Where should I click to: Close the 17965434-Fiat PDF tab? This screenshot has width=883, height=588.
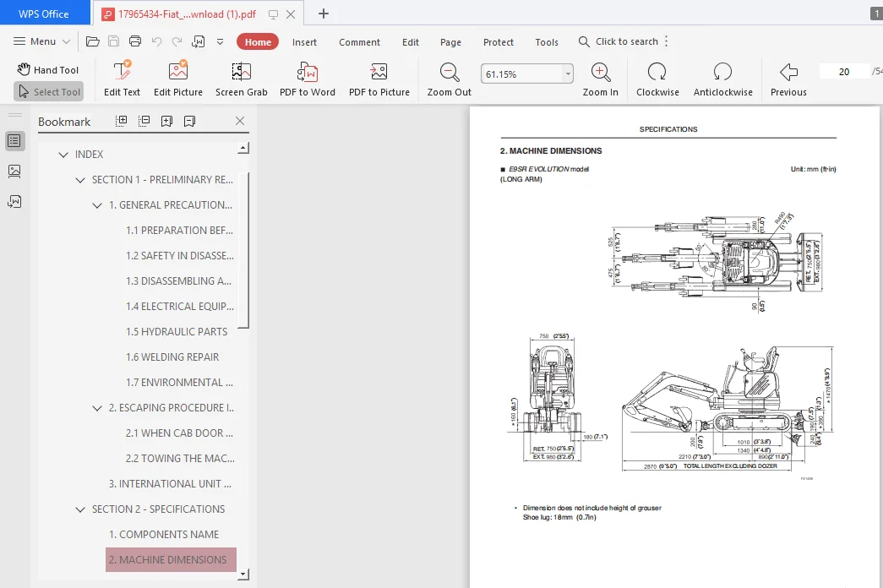tap(291, 14)
